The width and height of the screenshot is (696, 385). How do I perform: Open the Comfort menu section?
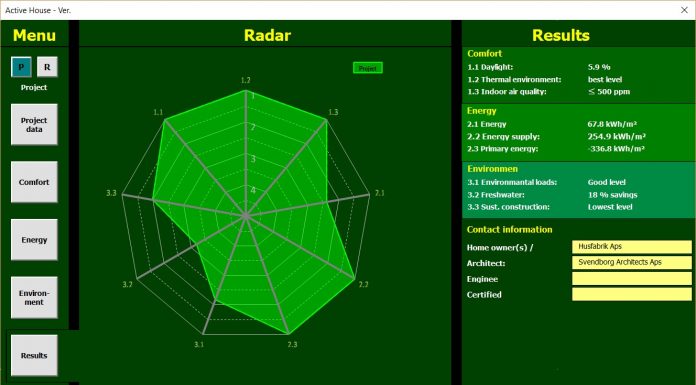click(x=34, y=182)
